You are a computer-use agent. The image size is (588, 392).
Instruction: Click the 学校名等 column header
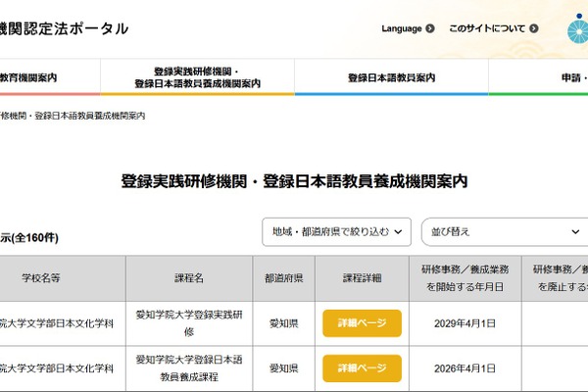pos(63,278)
